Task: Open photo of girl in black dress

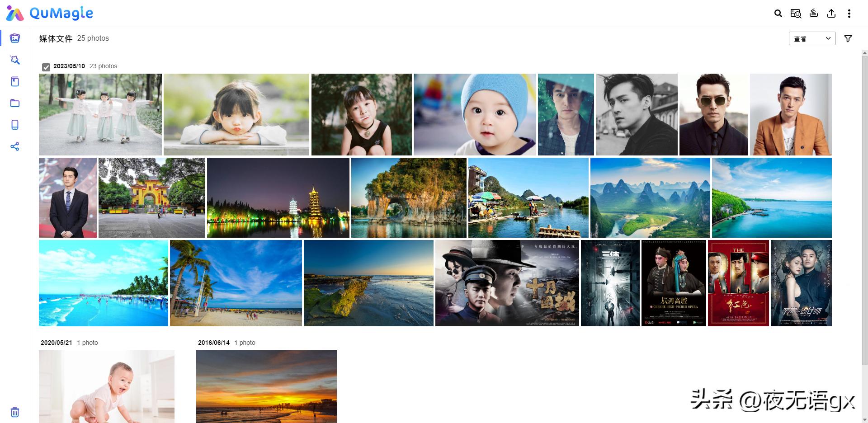Action: click(362, 114)
